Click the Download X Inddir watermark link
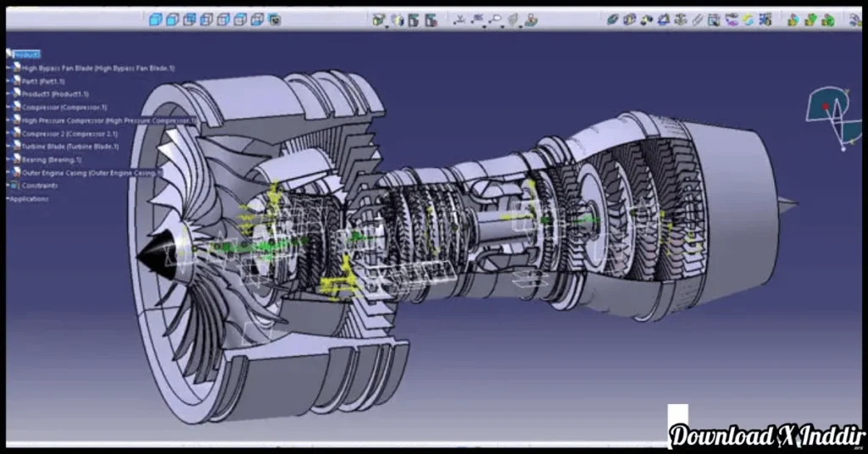Image resolution: width=868 pixels, height=454 pixels. click(x=763, y=435)
